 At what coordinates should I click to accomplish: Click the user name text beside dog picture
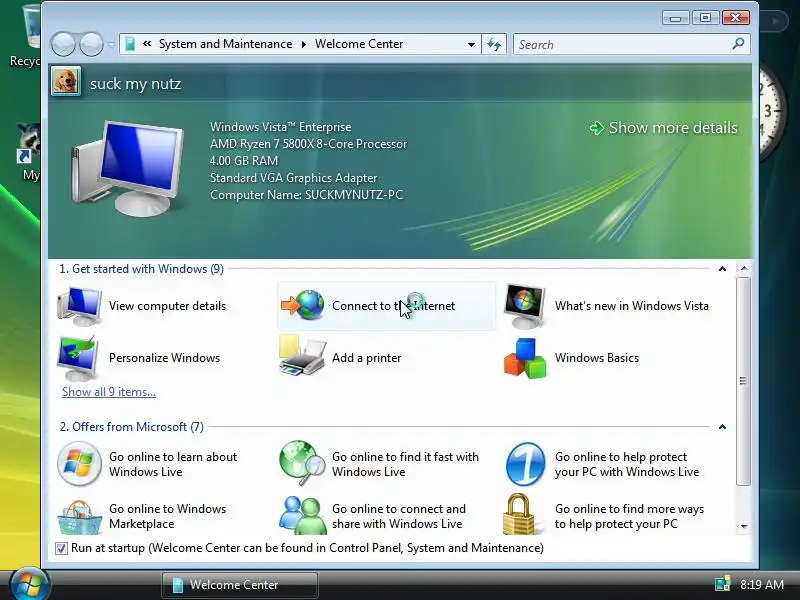[135, 83]
